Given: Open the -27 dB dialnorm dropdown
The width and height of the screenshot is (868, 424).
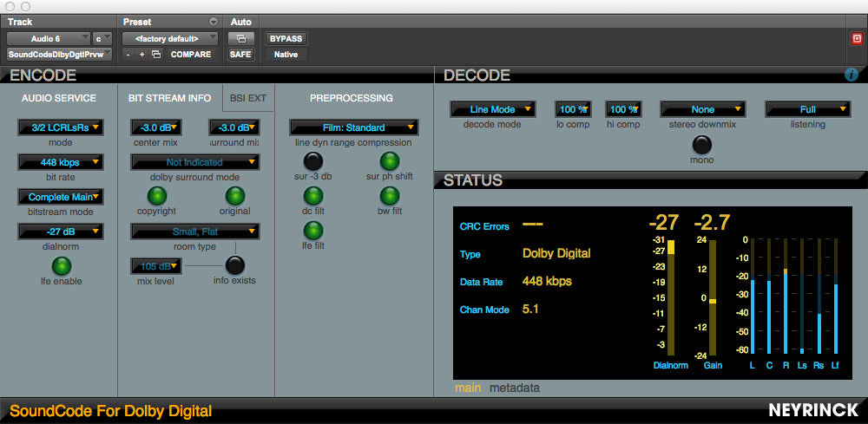Looking at the screenshot, I should [61, 231].
